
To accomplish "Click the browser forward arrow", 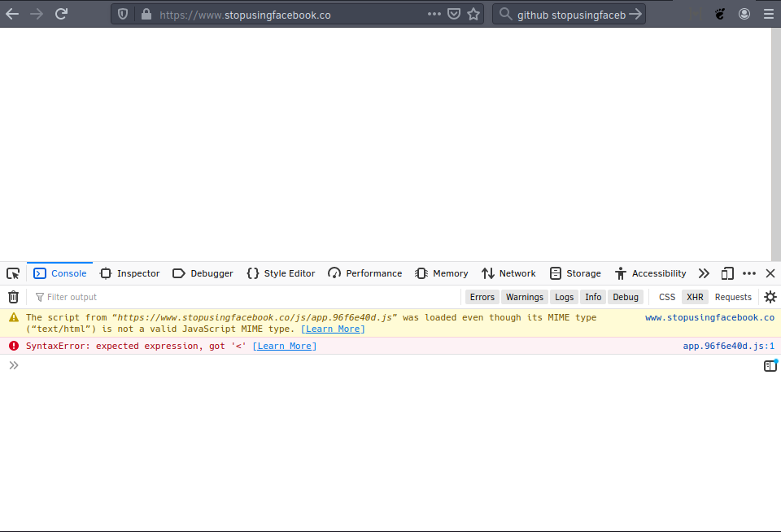I will [x=37, y=14].
